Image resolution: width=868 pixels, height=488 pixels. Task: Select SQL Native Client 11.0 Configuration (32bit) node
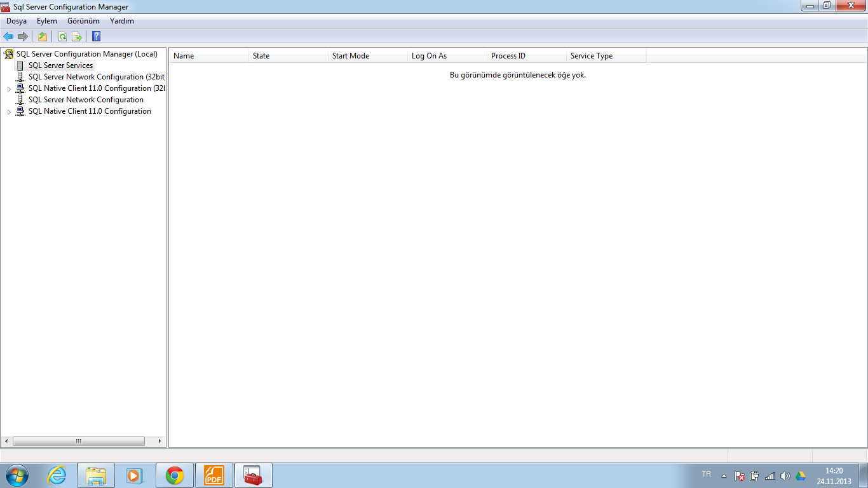tap(97, 88)
